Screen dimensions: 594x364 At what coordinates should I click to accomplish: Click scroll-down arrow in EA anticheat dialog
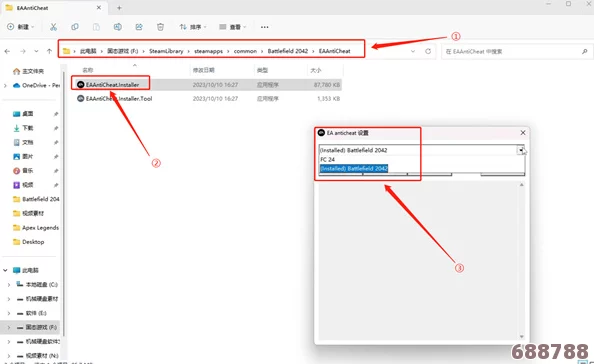522,336
